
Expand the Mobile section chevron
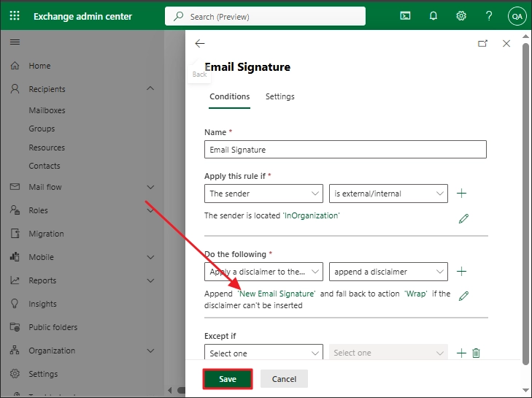[150, 257]
